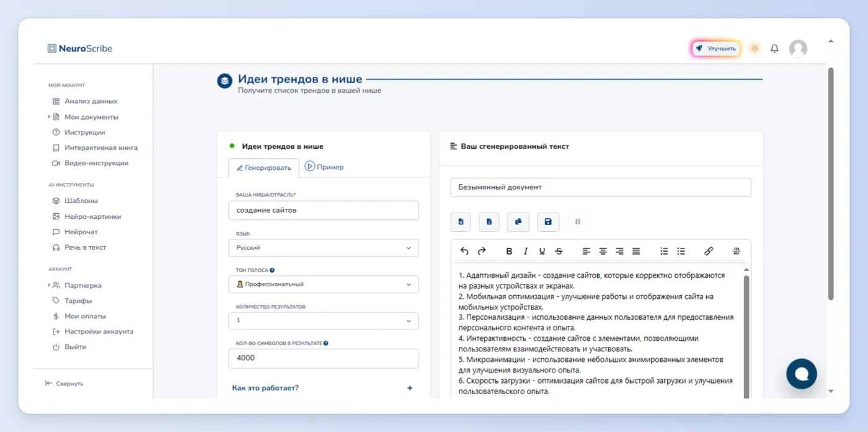Toggle italic formatting
Screen dimensions: 868x432
coord(526,251)
